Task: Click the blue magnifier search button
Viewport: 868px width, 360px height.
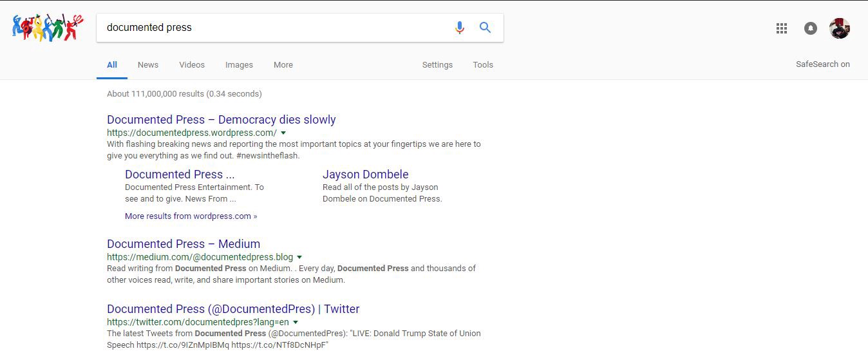Action: click(x=485, y=28)
